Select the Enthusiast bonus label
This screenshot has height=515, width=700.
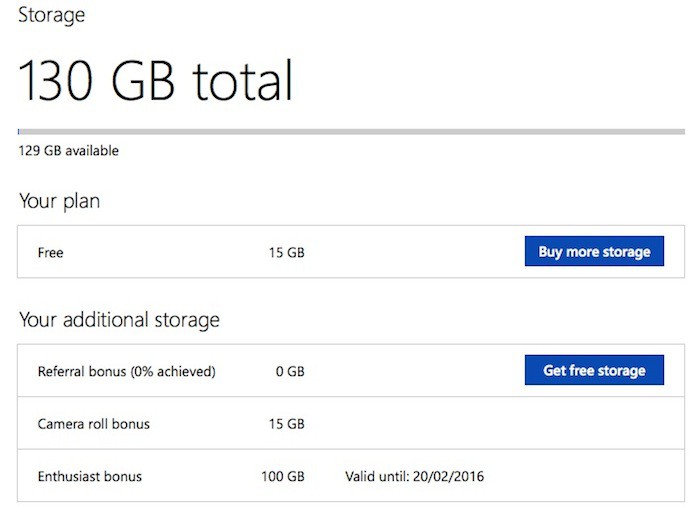[89, 476]
